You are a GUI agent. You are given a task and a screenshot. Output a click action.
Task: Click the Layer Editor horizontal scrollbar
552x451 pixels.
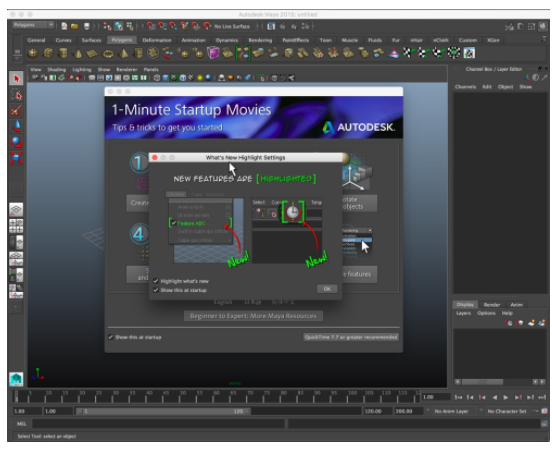click(483, 382)
